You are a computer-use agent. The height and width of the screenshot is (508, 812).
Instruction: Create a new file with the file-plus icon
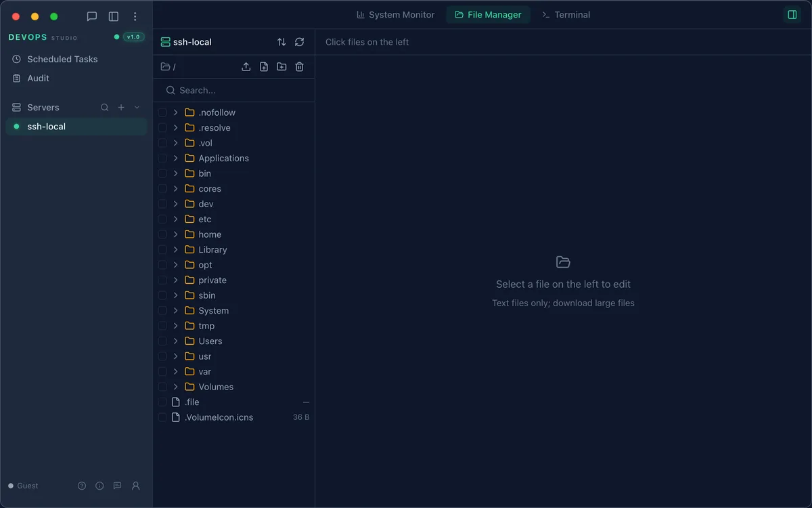pyautogui.click(x=264, y=66)
